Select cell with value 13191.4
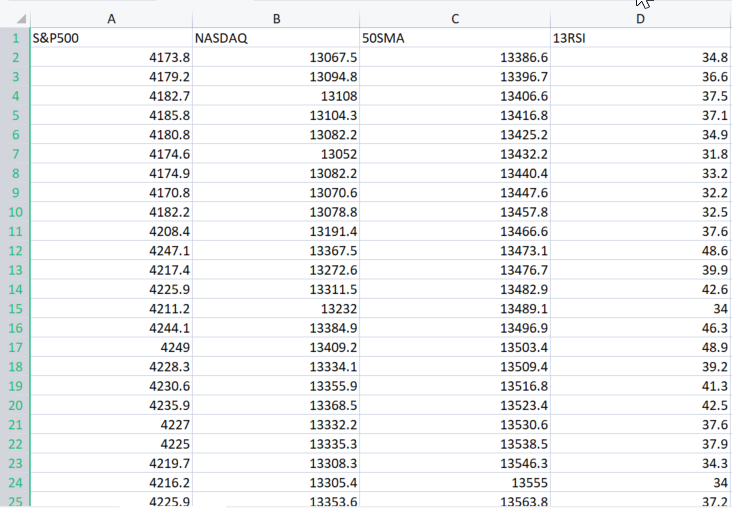The height and width of the screenshot is (508, 732). point(276,232)
